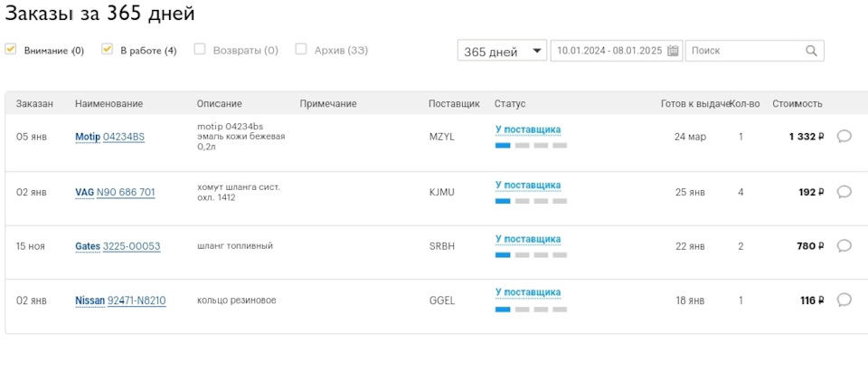Viewport: 868px width, 372px height.
Task: Expand the 365 дней period dropdown
Action: [503, 52]
